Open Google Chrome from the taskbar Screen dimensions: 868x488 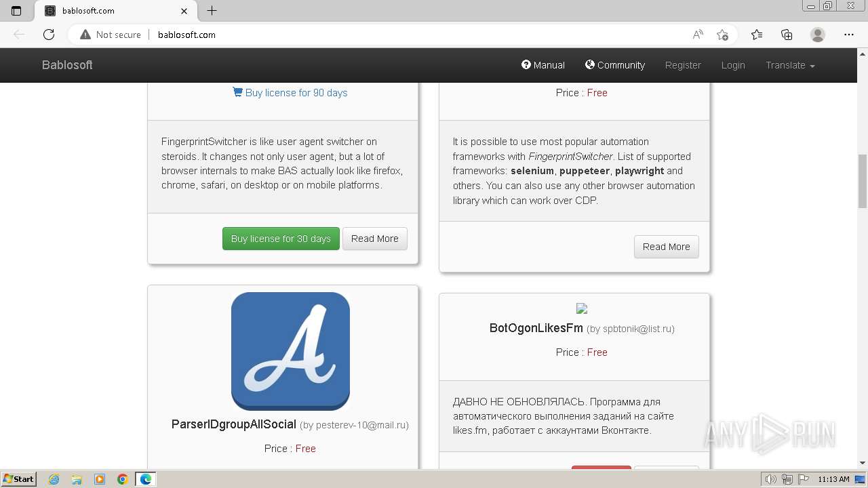click(x=123, y=479)
